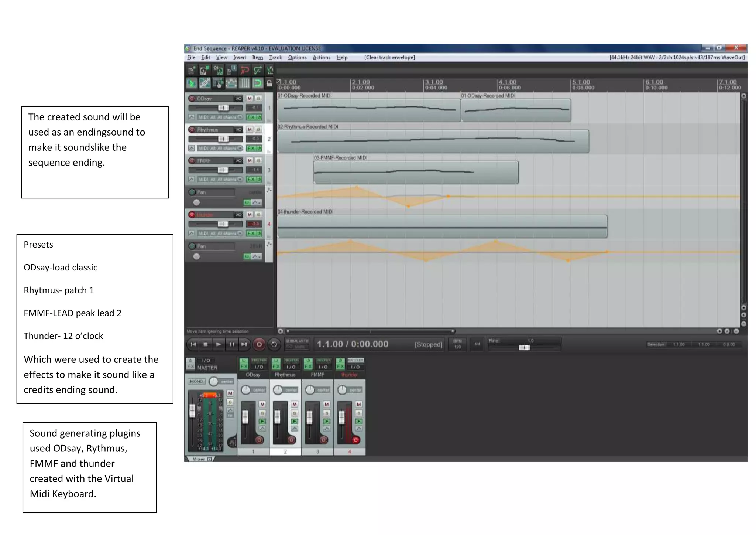
Task: Arm record on the FMMF track
Action: point(192,160)
